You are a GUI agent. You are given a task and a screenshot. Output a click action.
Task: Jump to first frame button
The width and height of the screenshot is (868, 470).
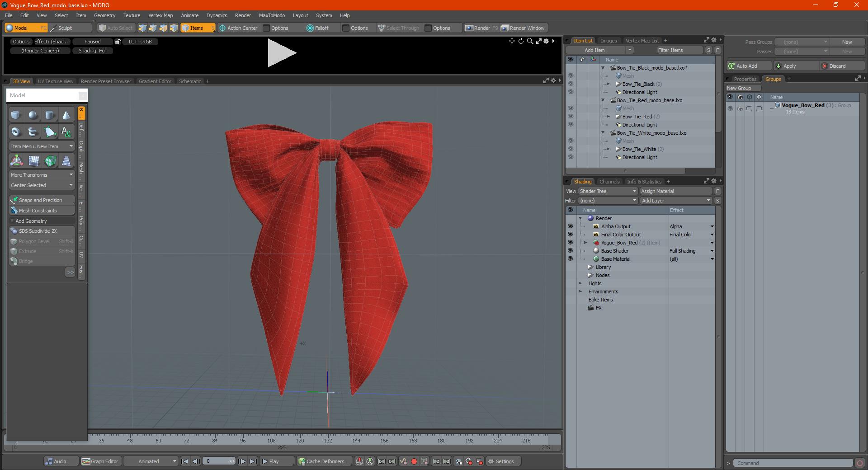pyautogui.click(x=185, y=461)
